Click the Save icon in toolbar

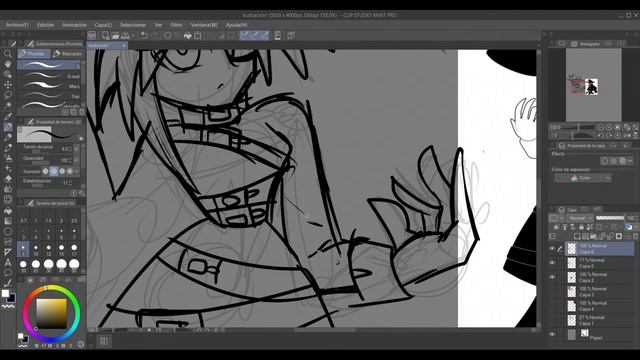pos(125,36)
